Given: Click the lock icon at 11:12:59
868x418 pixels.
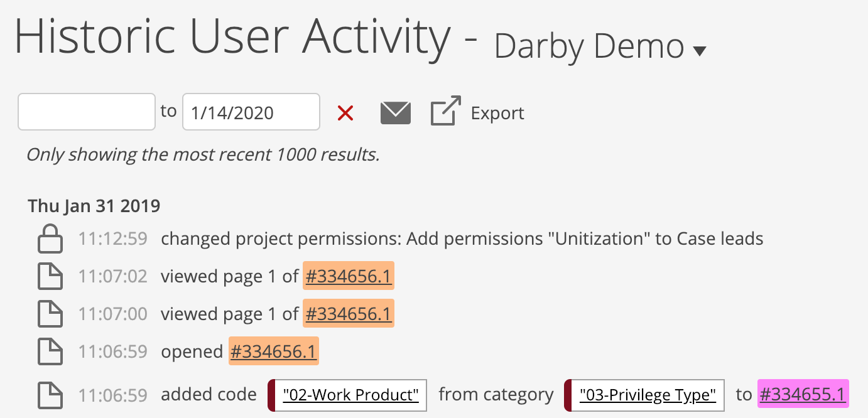Looking at the screenshot, I should click(50, 238).
